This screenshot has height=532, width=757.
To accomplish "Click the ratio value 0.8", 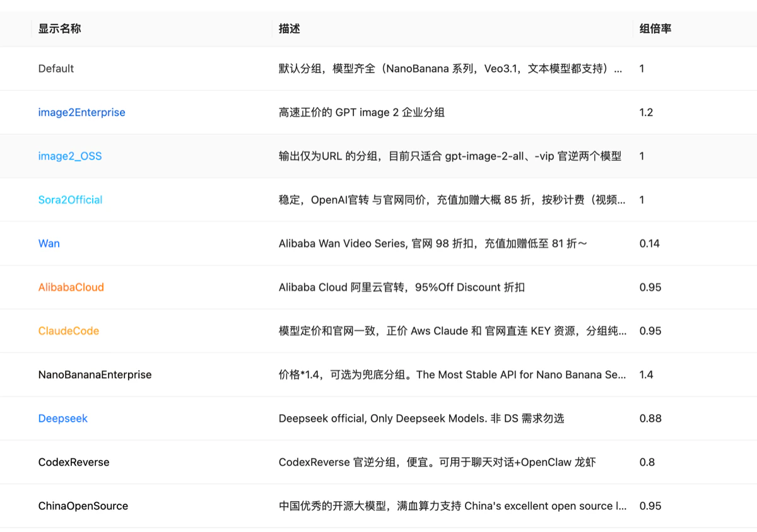I will click(647, 462).
